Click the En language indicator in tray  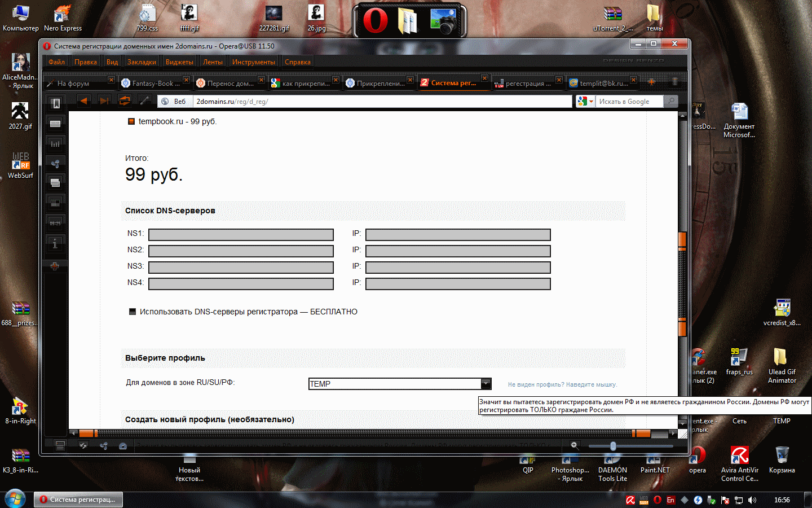click(x=670, y=500)
